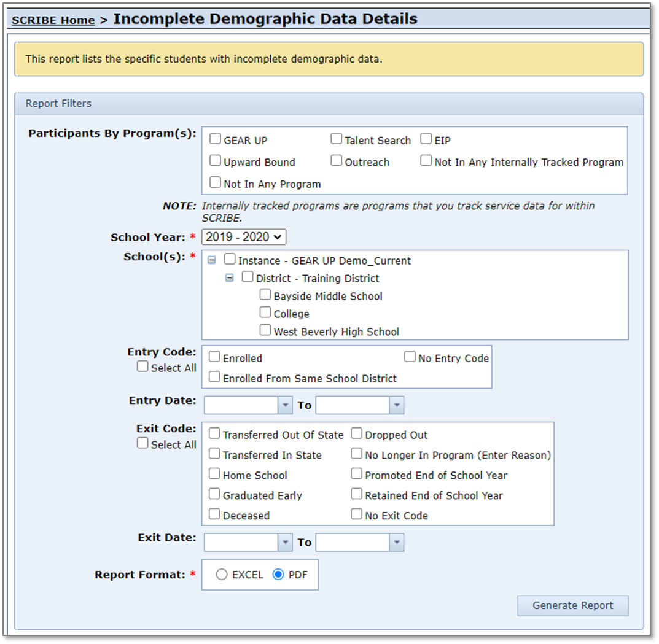Check Transferred Out Of State

coord(214,433)
